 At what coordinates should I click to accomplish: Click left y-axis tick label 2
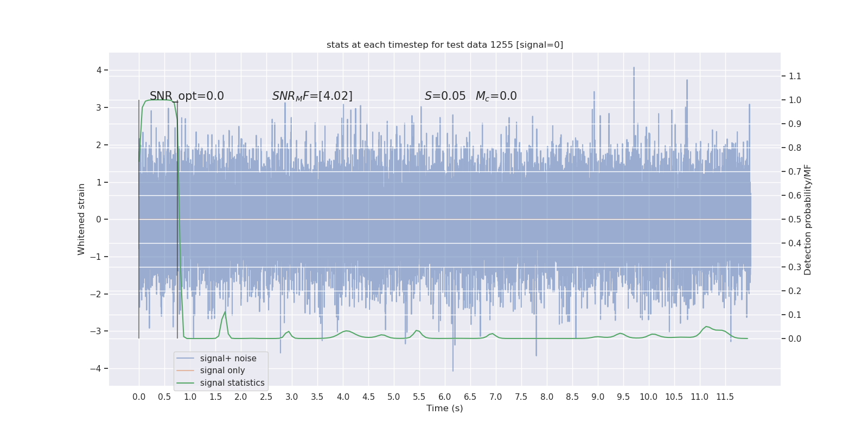click(x=99, y=145)
